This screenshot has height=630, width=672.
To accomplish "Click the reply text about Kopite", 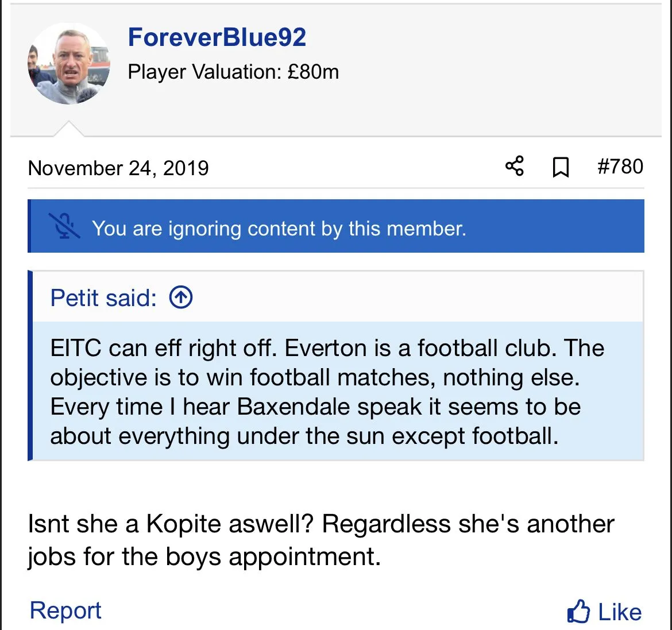I will point(320,524).
